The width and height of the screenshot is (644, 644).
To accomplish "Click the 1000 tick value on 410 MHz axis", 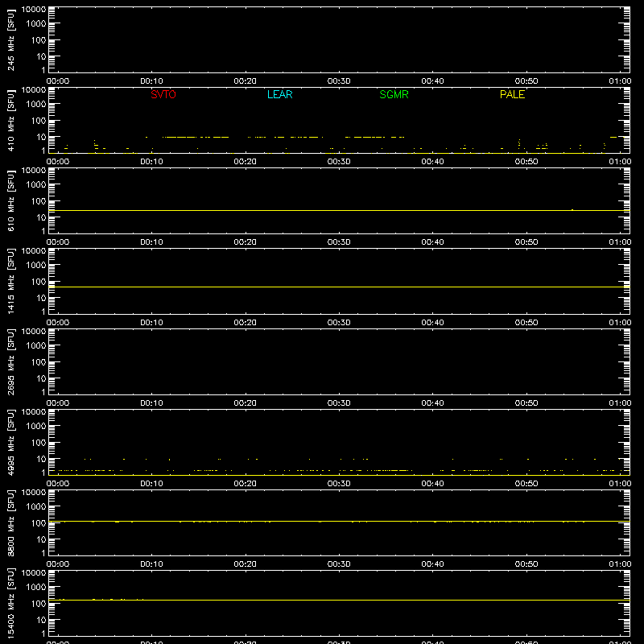I will tap(36, 105).
